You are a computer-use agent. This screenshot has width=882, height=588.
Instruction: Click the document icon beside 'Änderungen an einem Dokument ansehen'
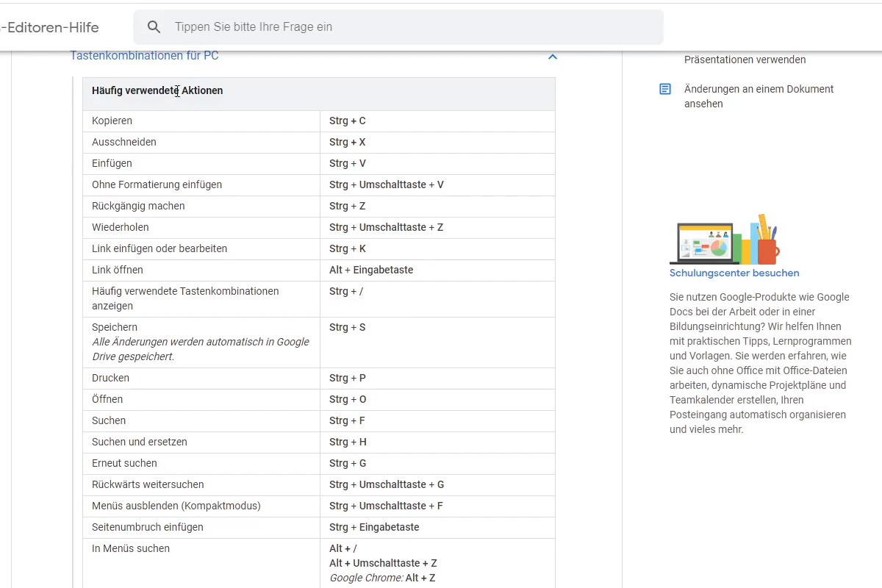point(665,89)
